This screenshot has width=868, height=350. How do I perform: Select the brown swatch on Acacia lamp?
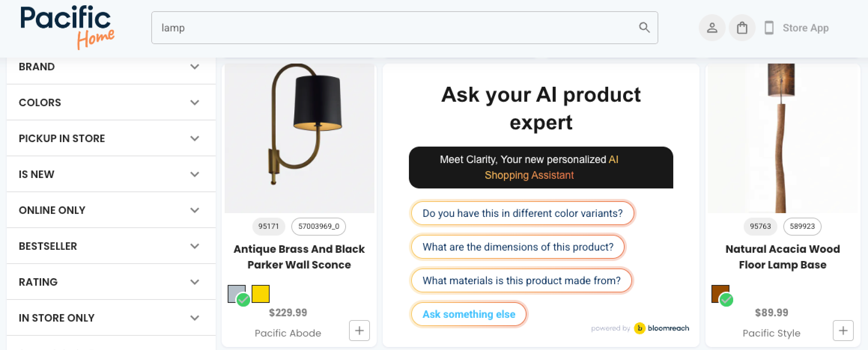720,294
